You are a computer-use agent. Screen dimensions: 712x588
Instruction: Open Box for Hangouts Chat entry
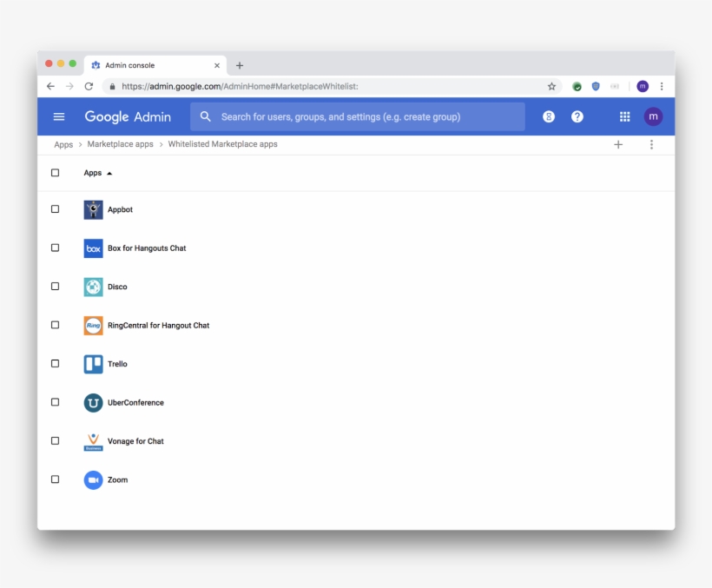(147, 248)
